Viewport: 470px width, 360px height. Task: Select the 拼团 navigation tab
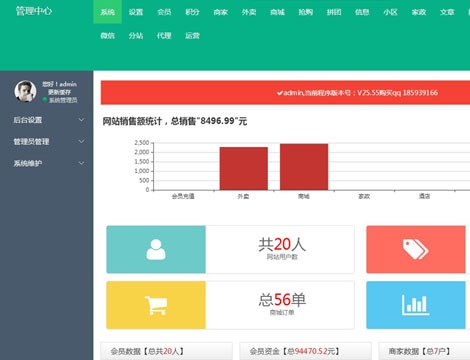click(334, 12)
